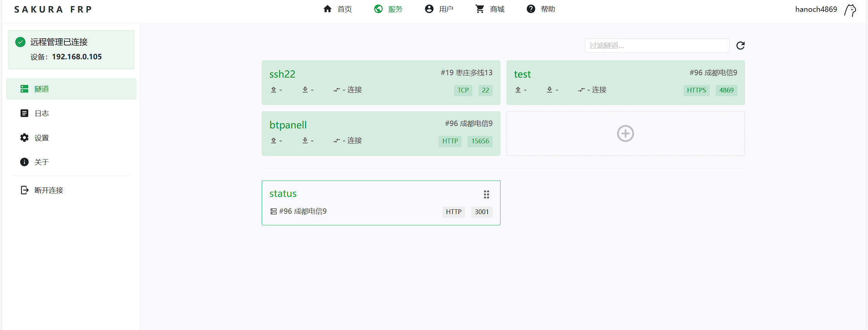
Task: Open the grid options icon on status card
Action: coord(487,194)
